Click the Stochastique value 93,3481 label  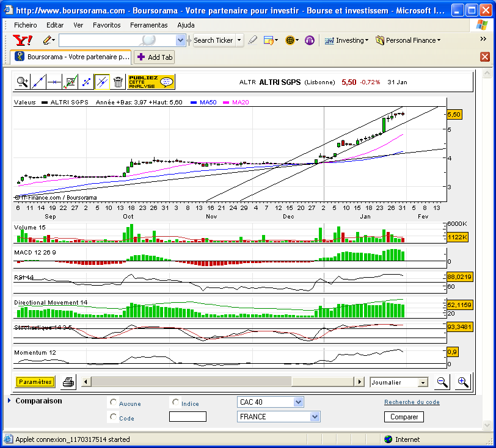coord(459,327)
